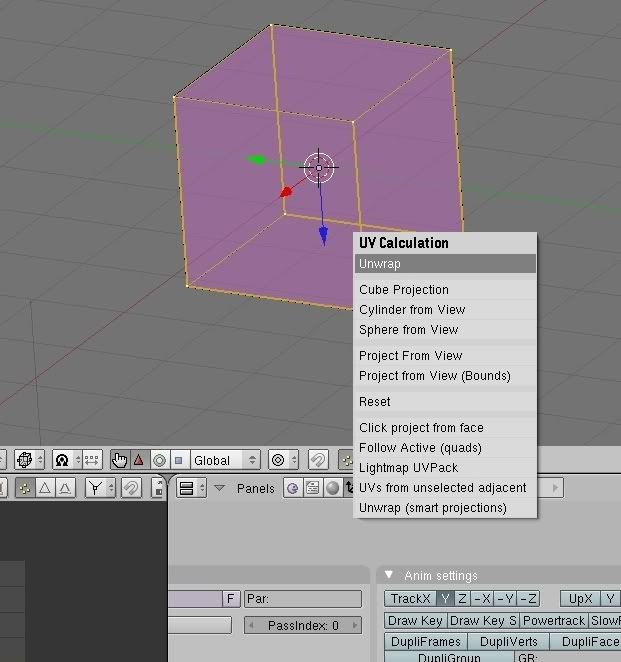
Task: Toggle the UV editor snap magnet icon
Action: point(131,488)
